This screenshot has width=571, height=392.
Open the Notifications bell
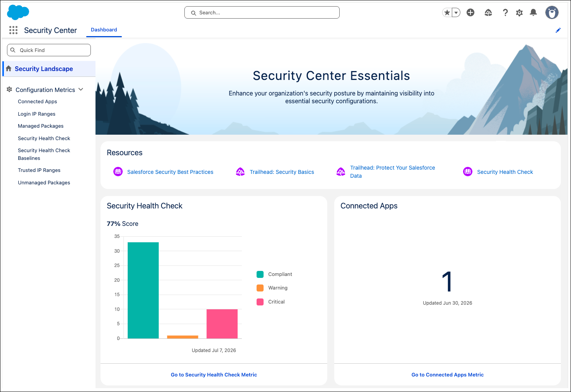[x=533, y=13]
